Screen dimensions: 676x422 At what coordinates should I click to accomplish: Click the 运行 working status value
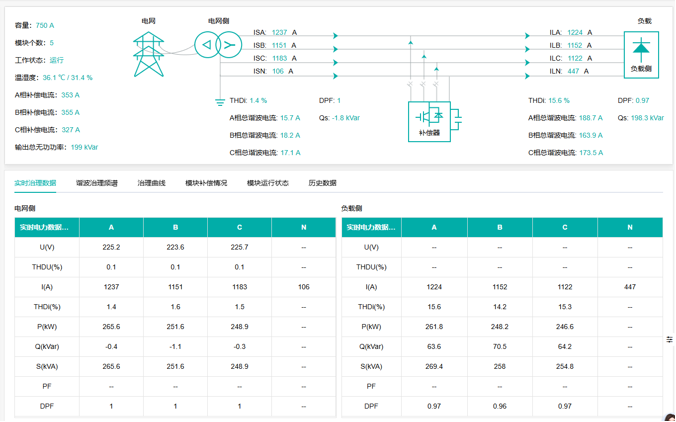click(x=57, y=60)
